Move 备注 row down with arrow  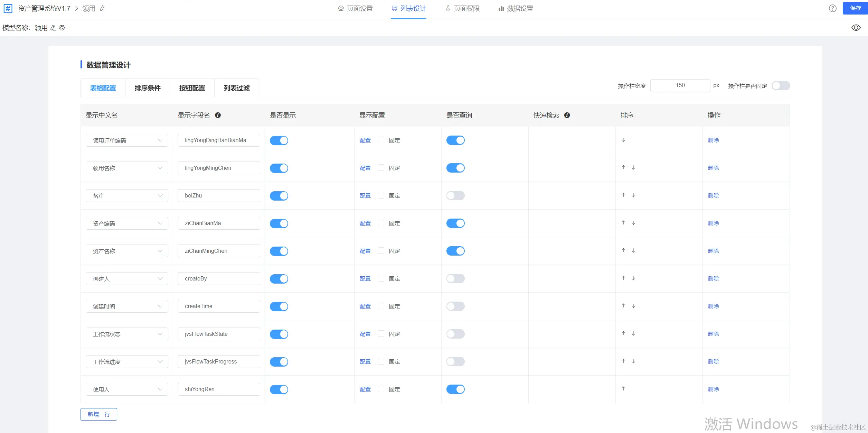click(633, 195)
